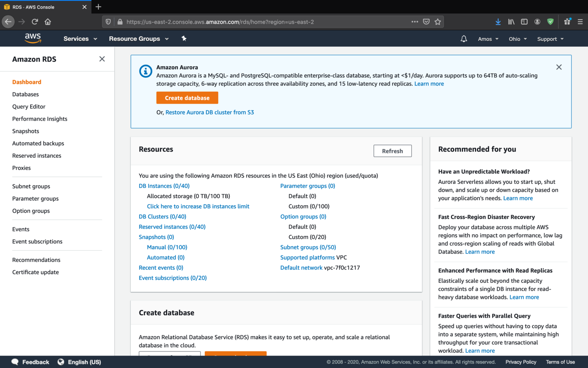Click the AWS logo home icon
Image resolution: width=588 pixels, height=368 pixels.
click(x=33, y=38)
